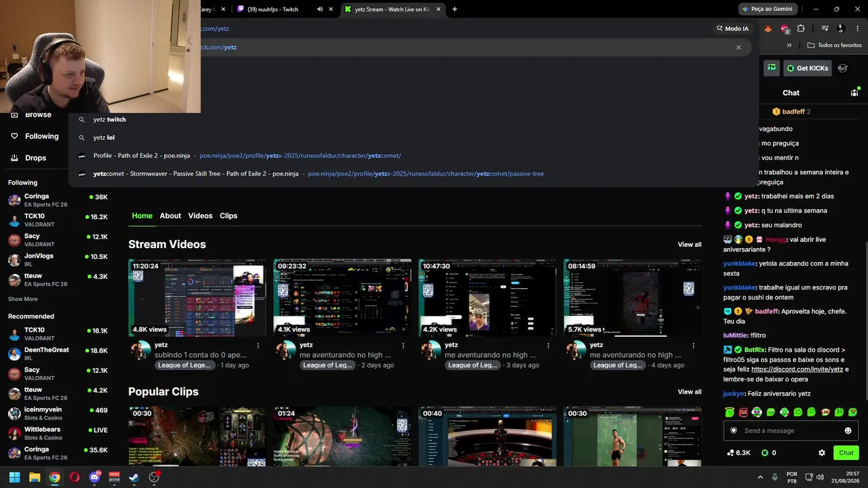
Task: Click the Get KICKs button
Action: pyautogui.click(x=808, y=68)
